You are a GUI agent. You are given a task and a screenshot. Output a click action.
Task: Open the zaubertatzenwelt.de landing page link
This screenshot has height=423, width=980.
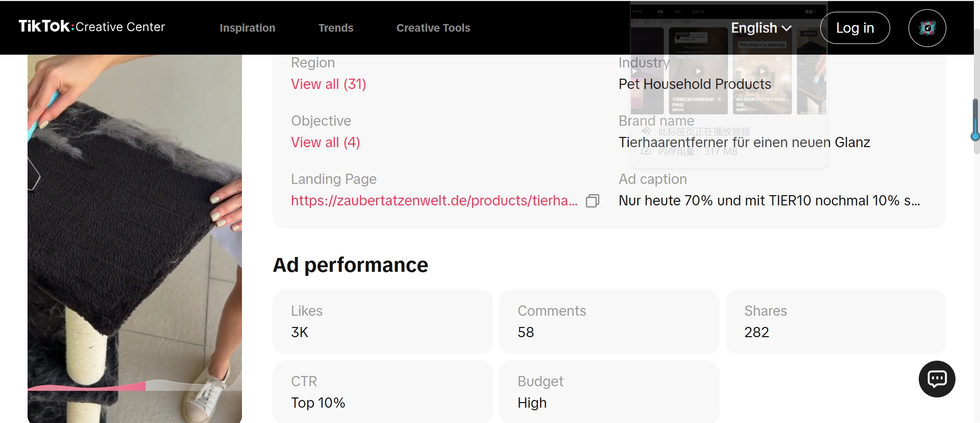434,201
